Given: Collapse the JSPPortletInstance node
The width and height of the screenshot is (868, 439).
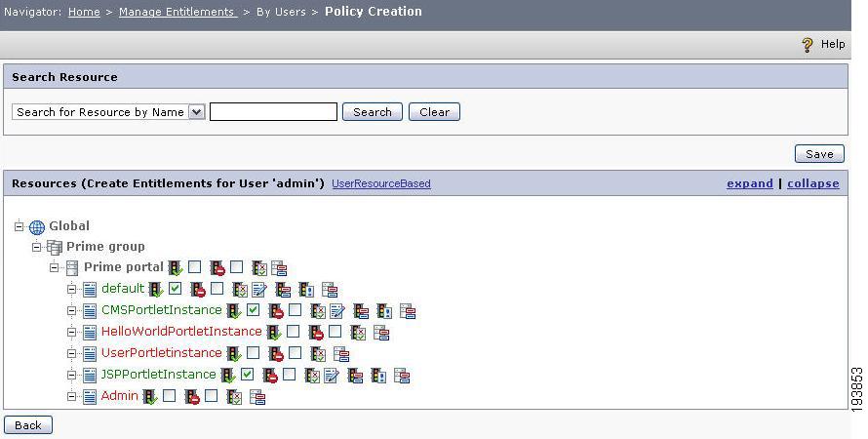Looking at the screenshot, I should [x=71, y=375].
